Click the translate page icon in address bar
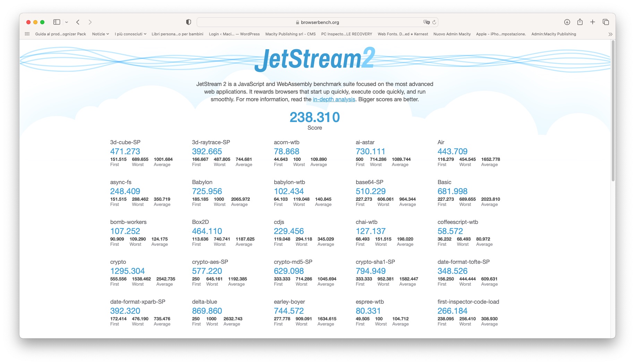The height and width of the screenshot is (364, 635). click(426, 22)
